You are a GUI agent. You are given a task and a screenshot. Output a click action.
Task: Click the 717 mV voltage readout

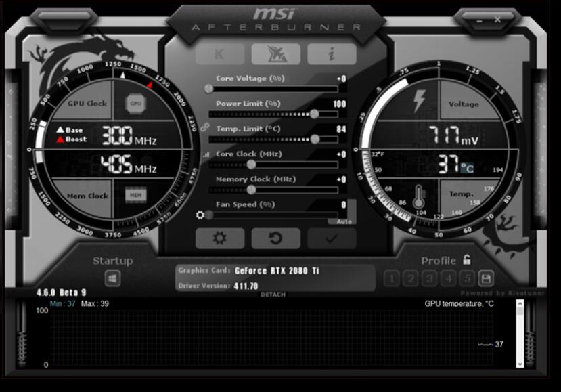tap(453, 135)
